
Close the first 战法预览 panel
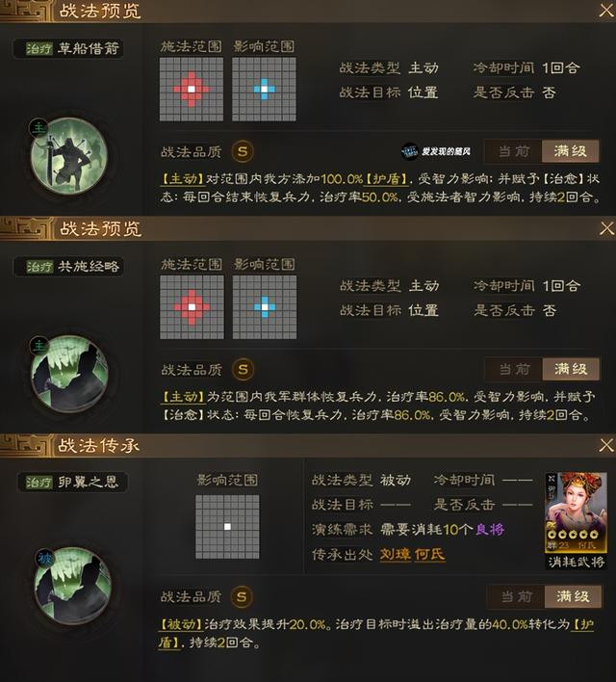tap(606, 10)
